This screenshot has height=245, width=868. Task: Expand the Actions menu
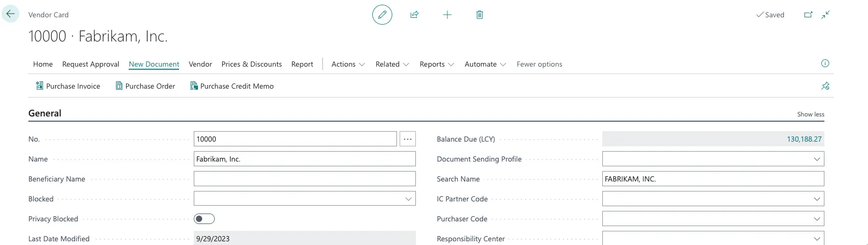(x=348, y=64)
